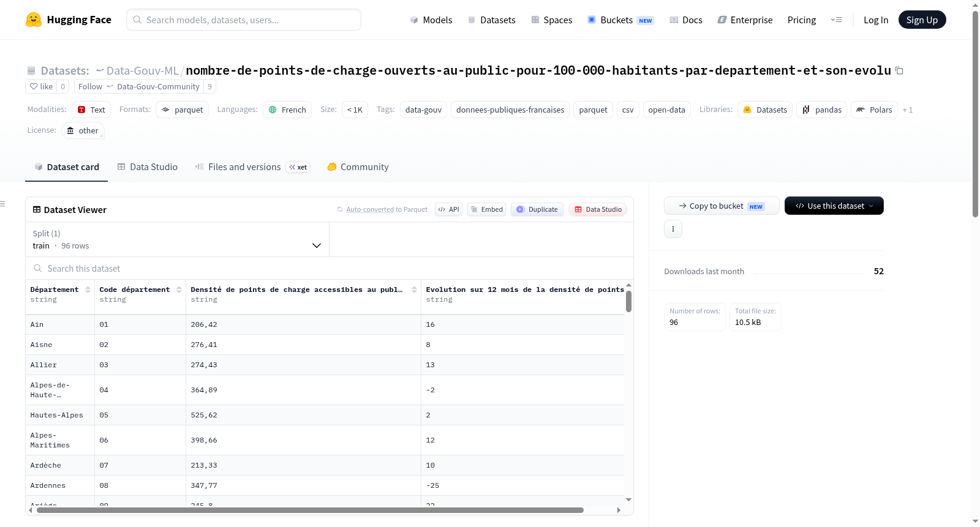
Task: Open the three-dot options menu button
Action: click(x=673, y=229)
